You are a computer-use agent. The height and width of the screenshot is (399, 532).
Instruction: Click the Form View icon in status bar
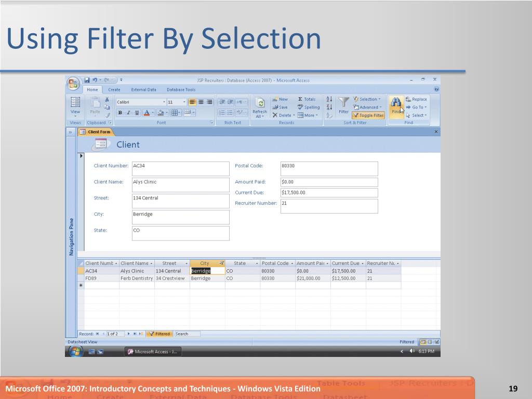pos(423,342)
